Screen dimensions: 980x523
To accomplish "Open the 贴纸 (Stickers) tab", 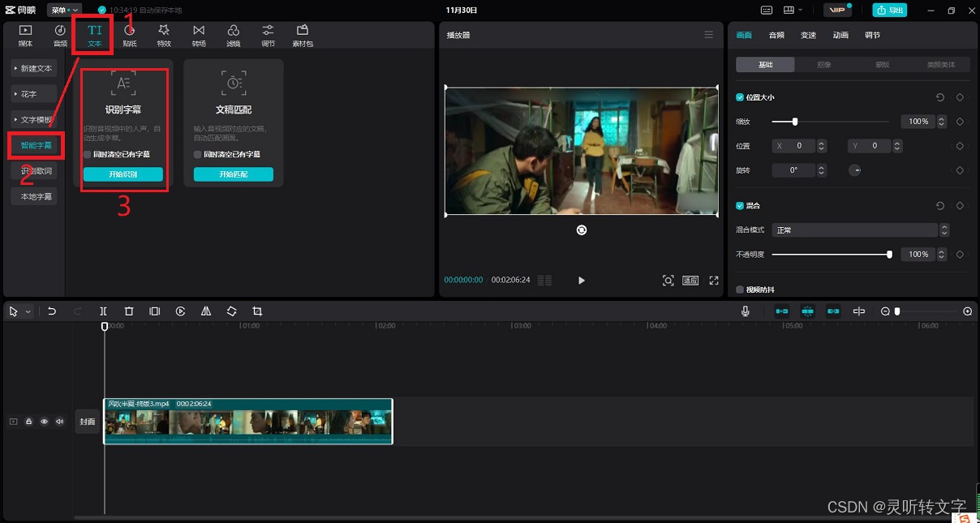I will coord(129,36).
